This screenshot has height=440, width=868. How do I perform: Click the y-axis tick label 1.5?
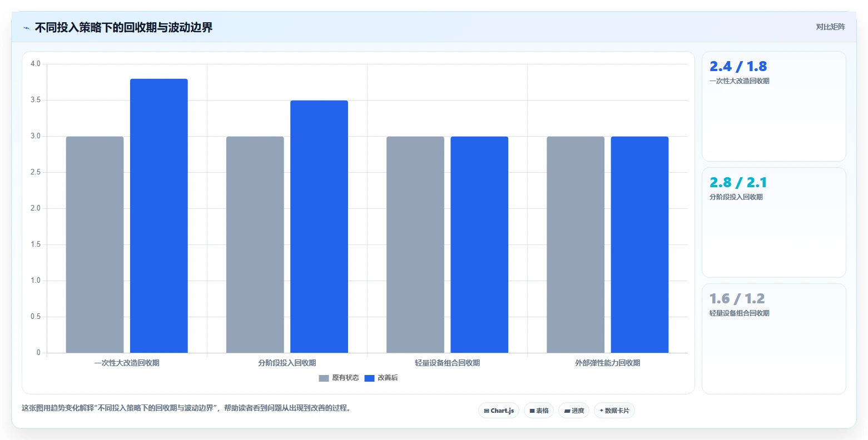(x=36, y=244)
